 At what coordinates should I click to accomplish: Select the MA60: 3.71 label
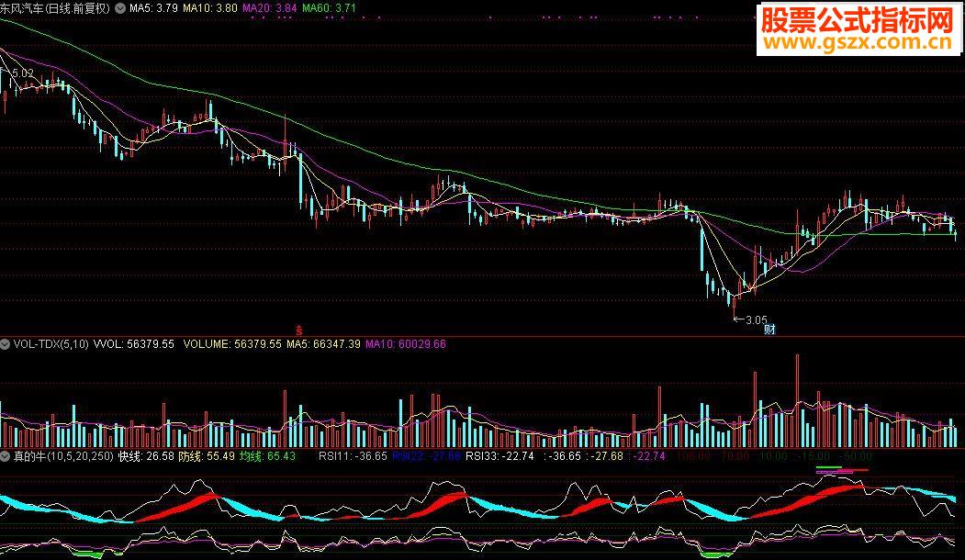(329, 8)
